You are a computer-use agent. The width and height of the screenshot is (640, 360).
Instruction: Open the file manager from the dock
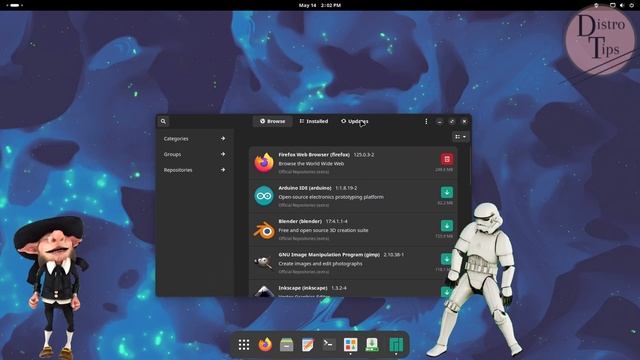[x=287, y=345]
